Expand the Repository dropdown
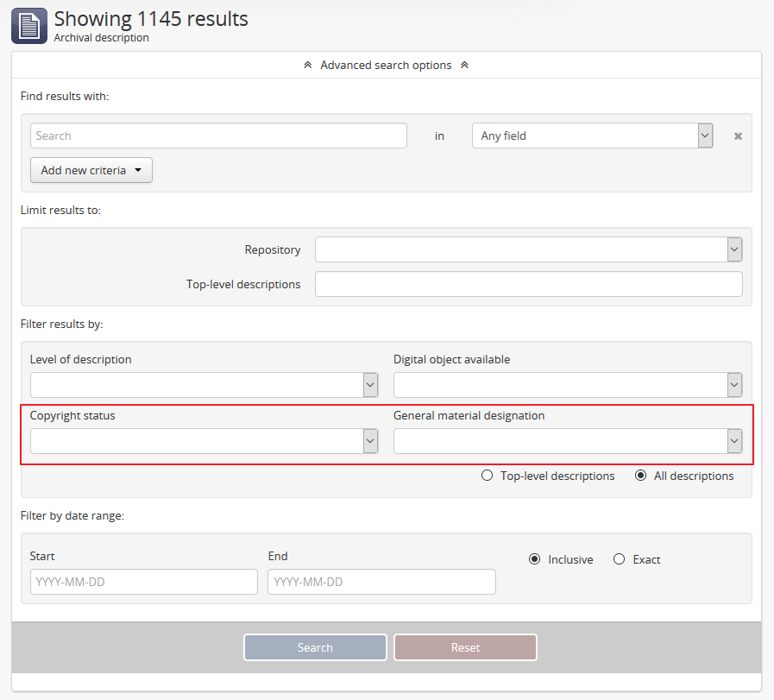Screen dimensions: 774x700 click(x=528, y=249)
